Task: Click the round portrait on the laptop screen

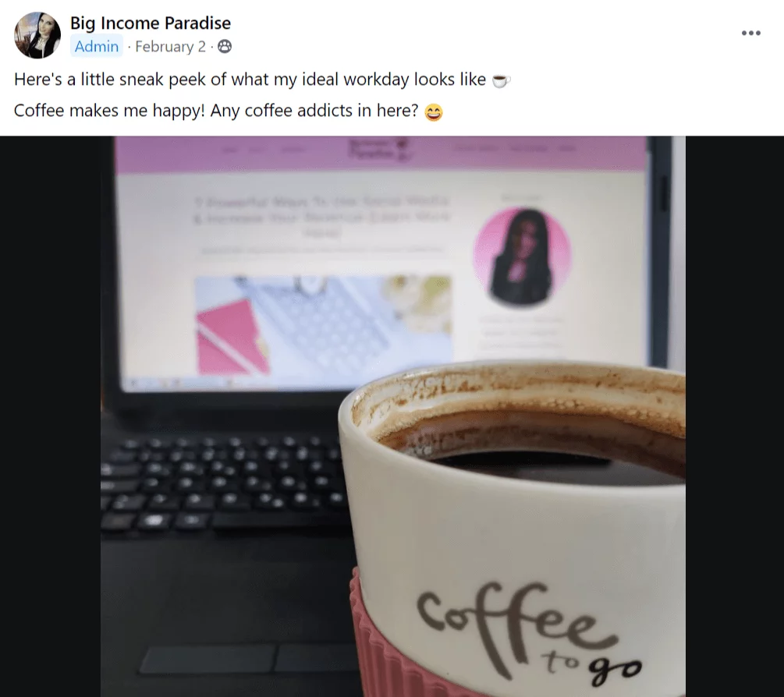Action: 522,256
